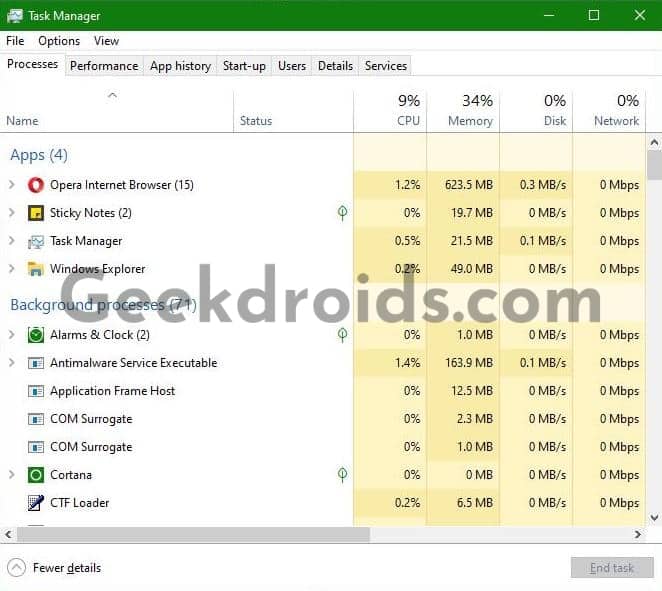The width and height of the screenshot is (662, 591).
Task: Click Opera's 0.3 MB/s disk value
Action: [543, 185]
